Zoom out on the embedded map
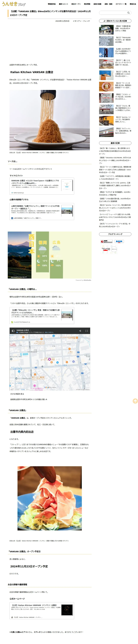Viewport: 138px width, 644px height. [13, 386]
